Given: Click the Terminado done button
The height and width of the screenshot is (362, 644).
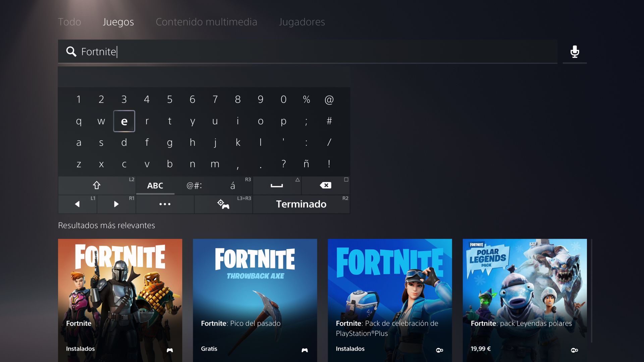Looking at the screenshot, I should (x=301, y=204).
